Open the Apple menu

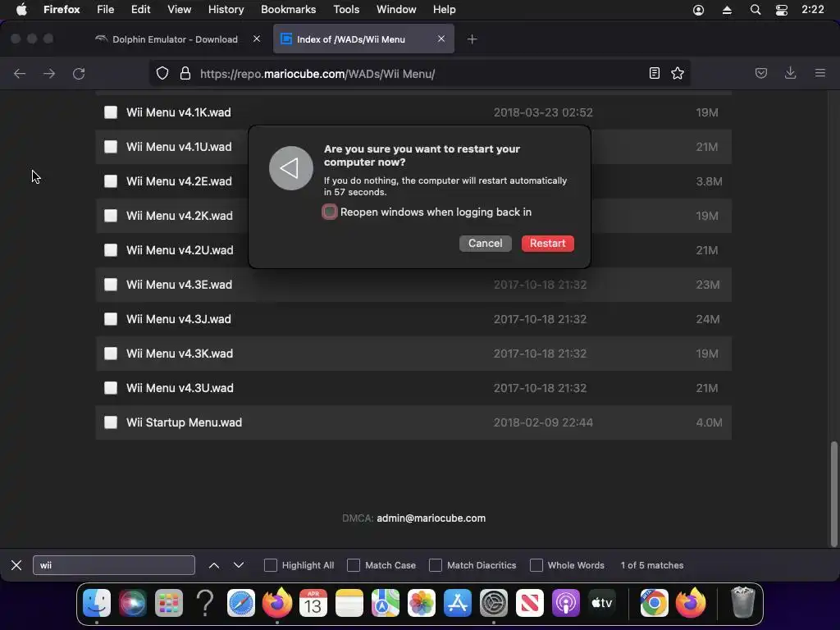pos(21,10)
